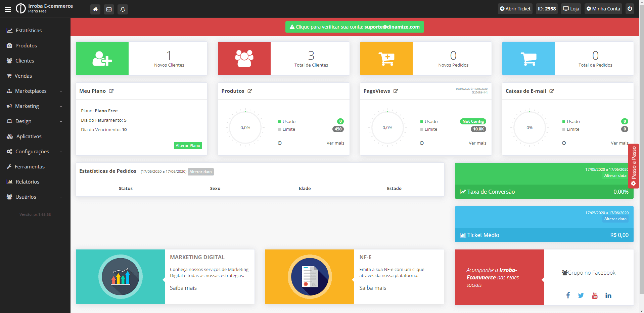Click Ver mais in Caixas de E-mail panel
The height and width of the screenshot is (313, 644).
point(619,143)
